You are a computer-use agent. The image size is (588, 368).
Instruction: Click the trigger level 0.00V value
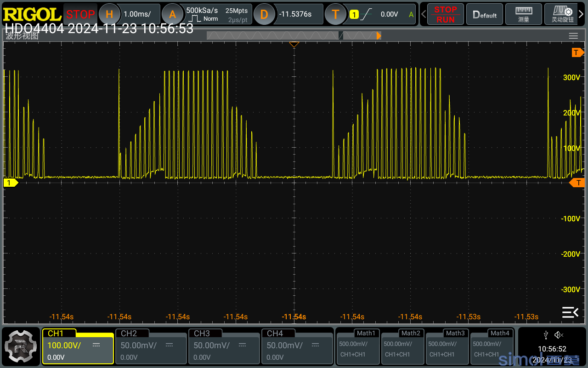click(x=389, y=14)
